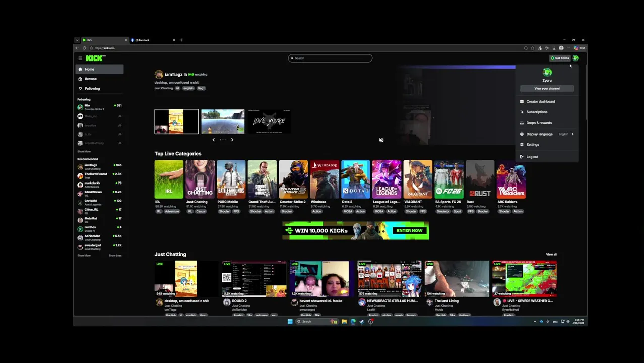Open Following in the Kick sidebar
Image resolution: width=644 pixels, height=363 pixels.
point(99,88)
